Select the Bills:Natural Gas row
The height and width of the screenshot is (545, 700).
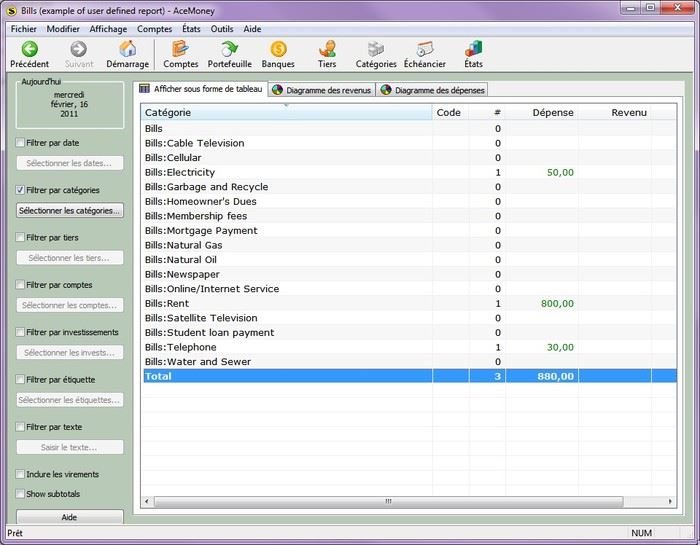(x=408, y=245)
